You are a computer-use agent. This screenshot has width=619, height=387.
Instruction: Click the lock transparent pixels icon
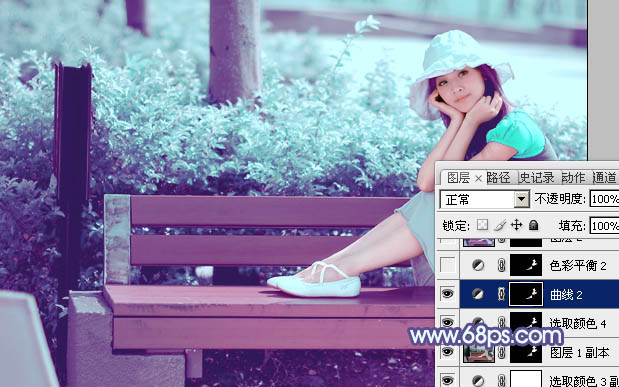click(x=482, y=225)
